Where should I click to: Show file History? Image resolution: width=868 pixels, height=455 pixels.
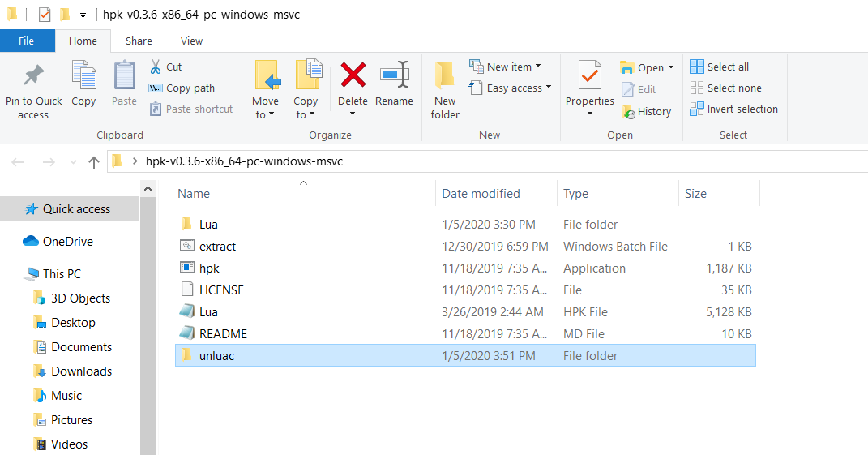[x=646, y=111]
